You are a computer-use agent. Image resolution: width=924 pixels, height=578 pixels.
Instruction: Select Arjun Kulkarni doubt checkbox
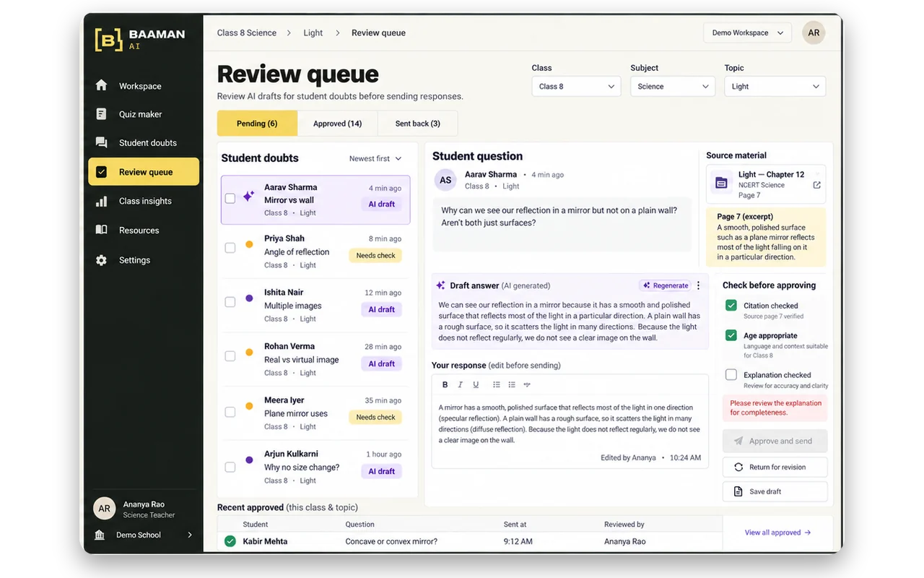tap(230, 467)
